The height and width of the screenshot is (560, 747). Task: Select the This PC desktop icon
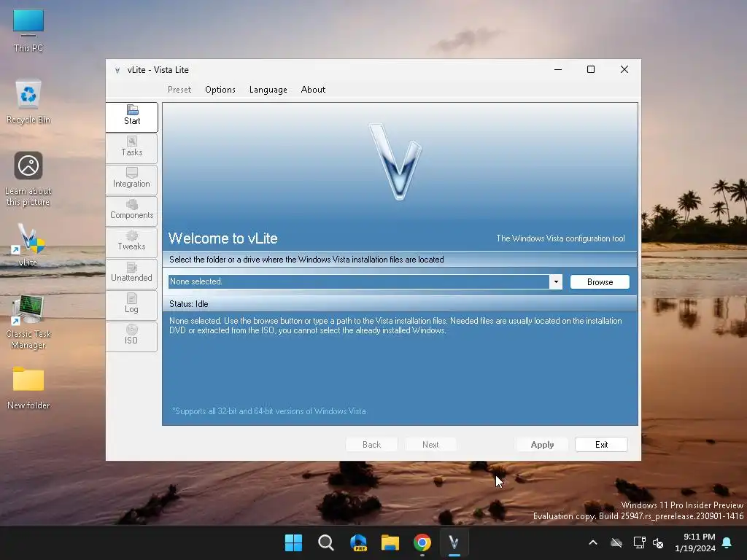pos(28,31)
